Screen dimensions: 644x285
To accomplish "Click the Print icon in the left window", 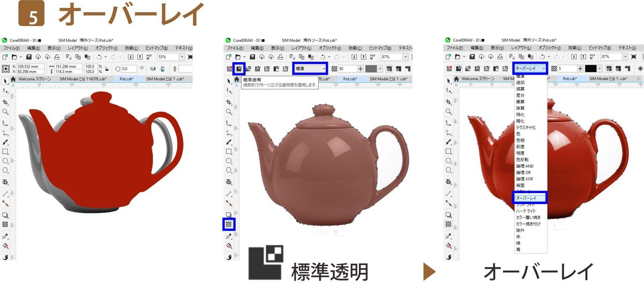I will click(56, 56).
